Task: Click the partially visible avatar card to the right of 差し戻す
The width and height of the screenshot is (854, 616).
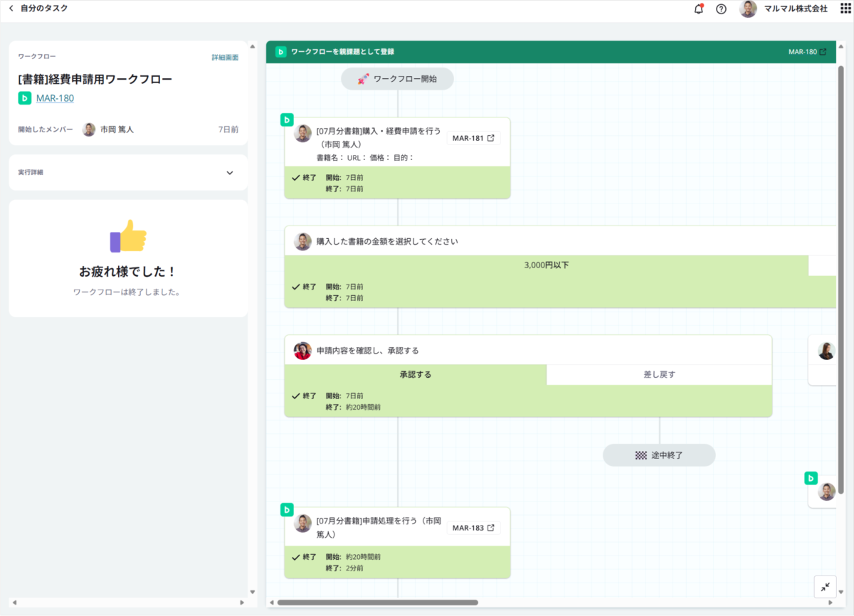Action: point(823,360)
